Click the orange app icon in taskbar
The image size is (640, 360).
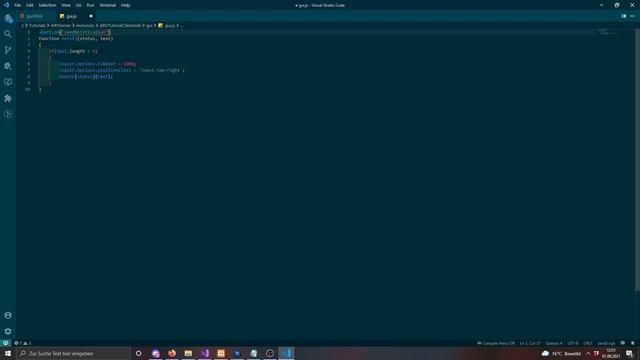pyautogui.click(x=221, y=353)
